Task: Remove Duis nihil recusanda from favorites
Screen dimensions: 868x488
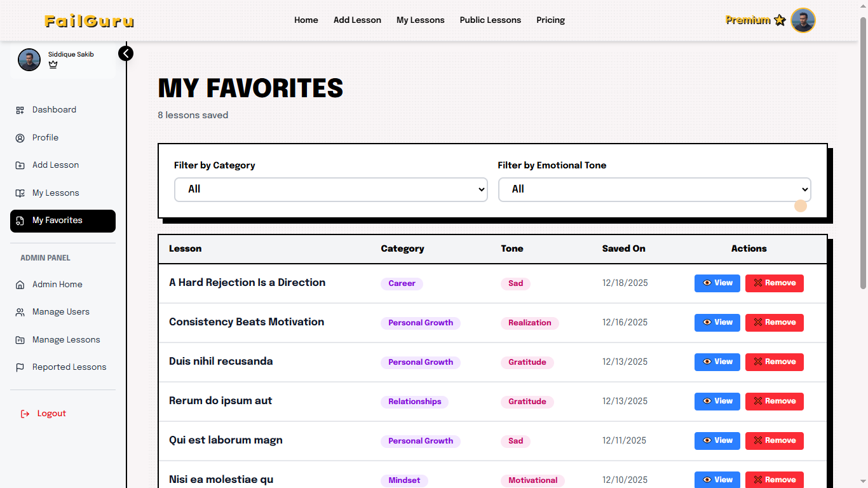Action: click(775, 362)
